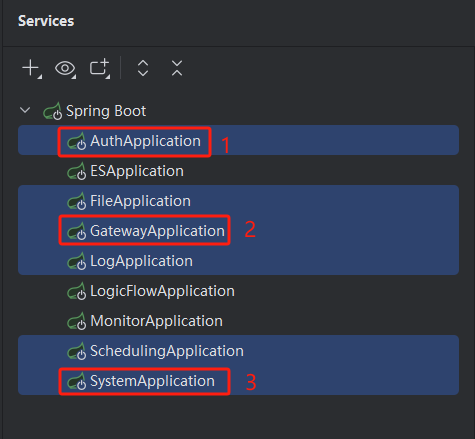
Task: Click the Collapse All toolbar icon
Action: click(x=177, y=68)
